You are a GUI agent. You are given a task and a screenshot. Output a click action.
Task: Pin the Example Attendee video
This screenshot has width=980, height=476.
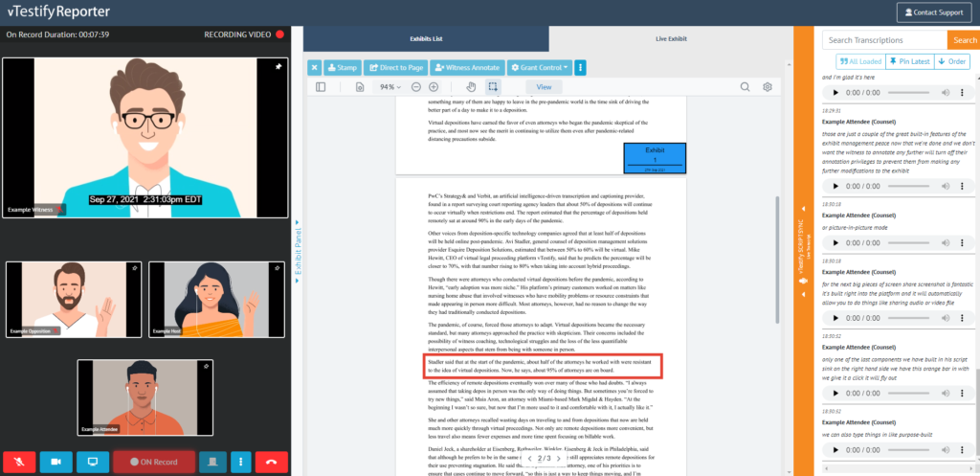[x=206, y=369]
